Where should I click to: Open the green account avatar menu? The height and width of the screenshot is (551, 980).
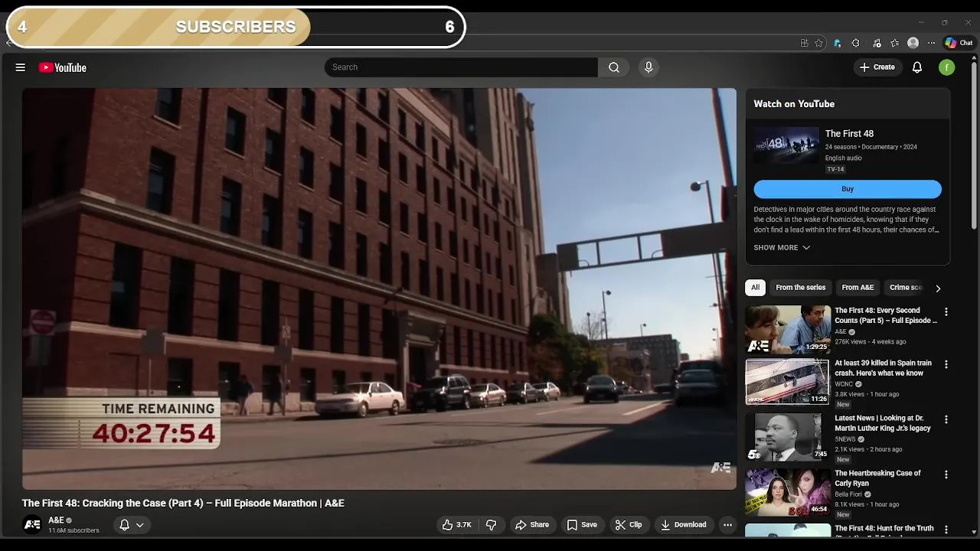947,67
